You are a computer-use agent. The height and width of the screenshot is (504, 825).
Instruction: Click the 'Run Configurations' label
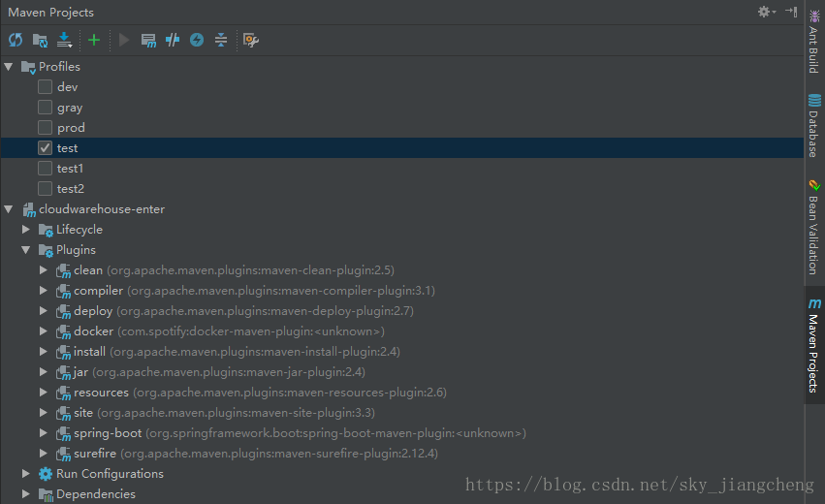(110, 474)
